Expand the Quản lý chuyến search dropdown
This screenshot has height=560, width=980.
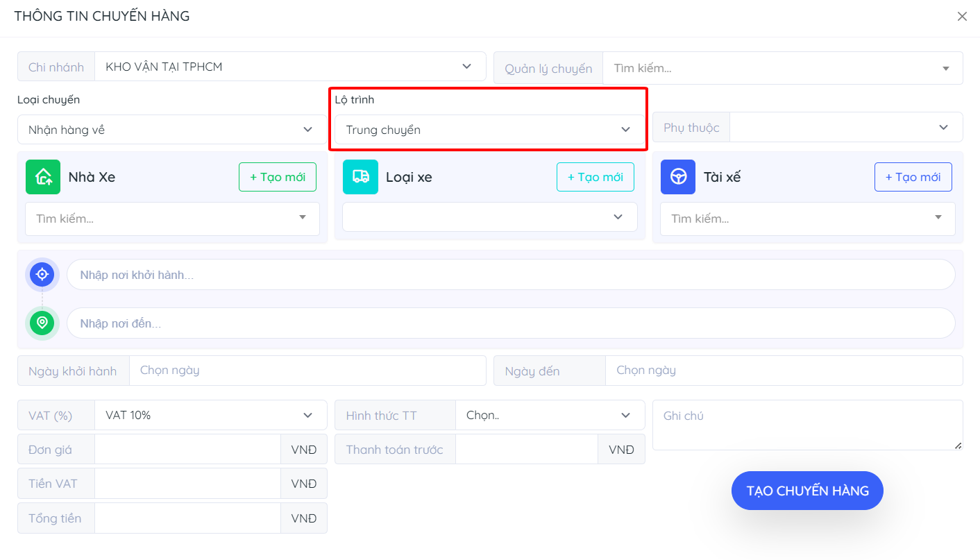[782, 69]
